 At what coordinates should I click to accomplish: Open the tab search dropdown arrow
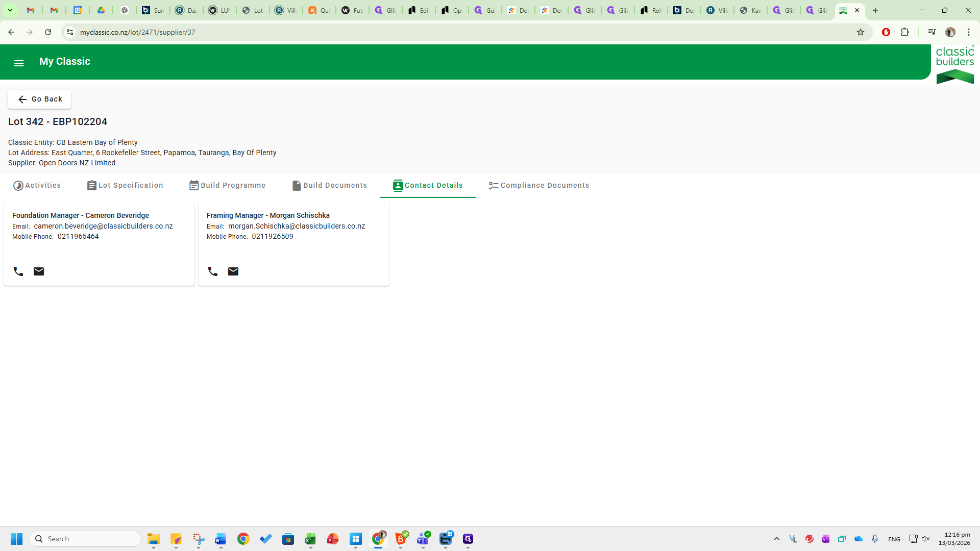[10, 10]
